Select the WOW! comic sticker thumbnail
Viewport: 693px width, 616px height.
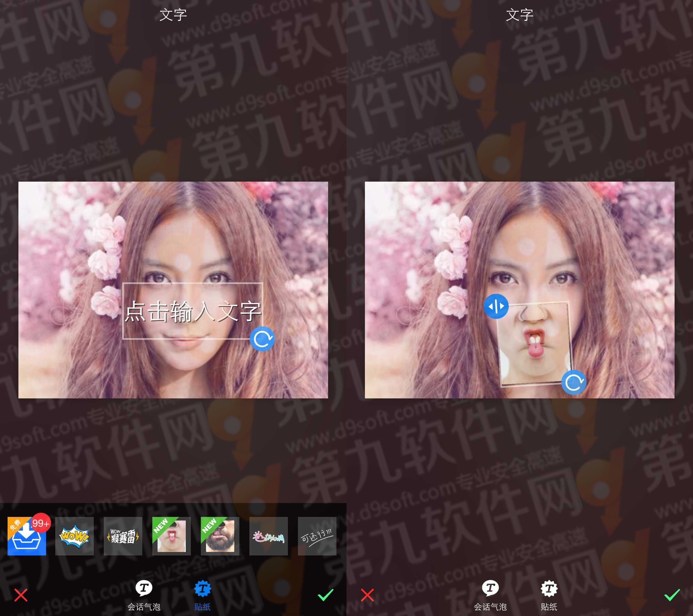(74, 536)
